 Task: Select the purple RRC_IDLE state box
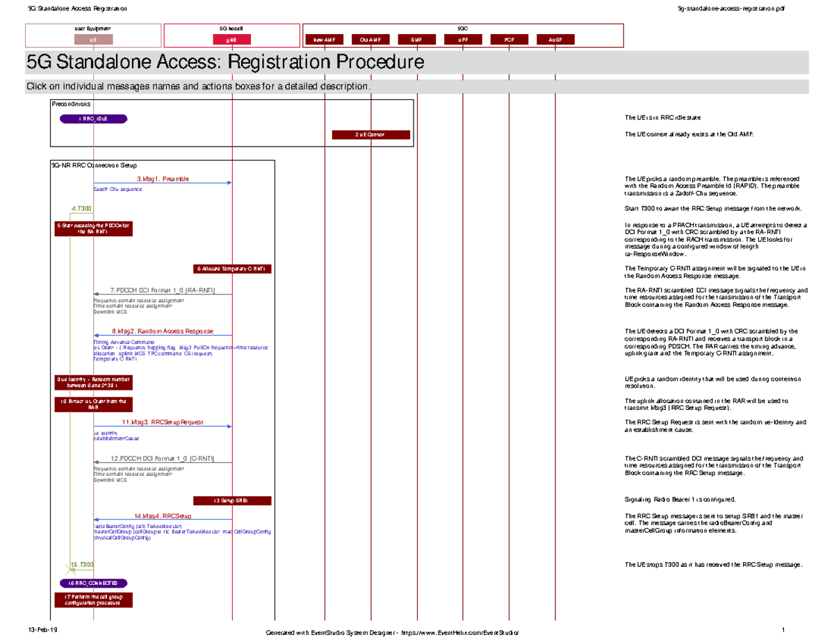[93, 119]
